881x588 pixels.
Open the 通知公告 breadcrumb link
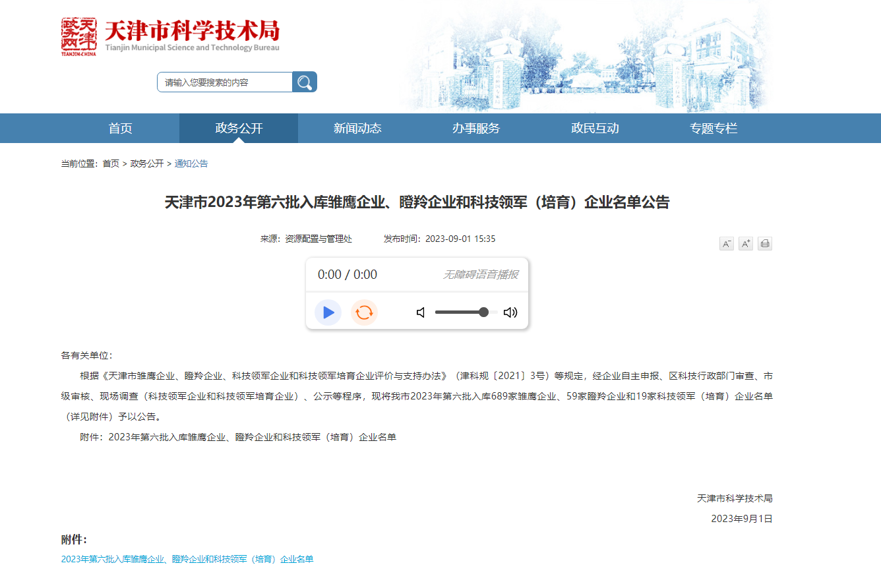coord(191,163)
